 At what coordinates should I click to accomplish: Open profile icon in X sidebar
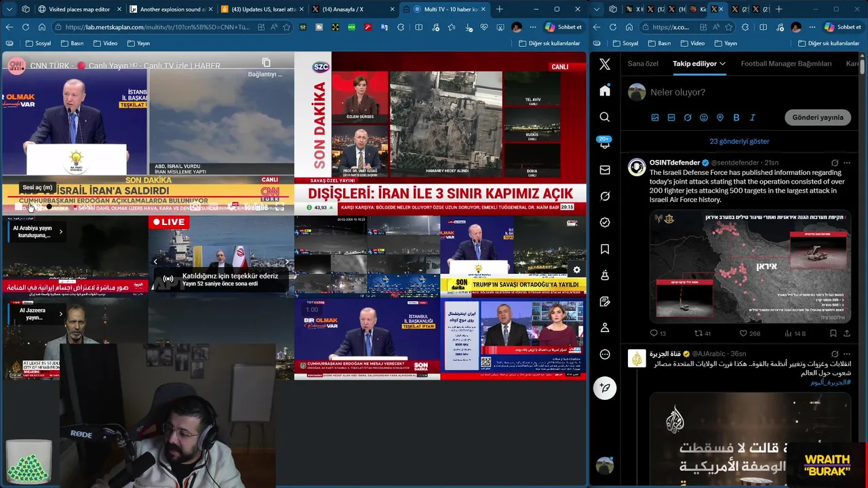coord(605,328)
